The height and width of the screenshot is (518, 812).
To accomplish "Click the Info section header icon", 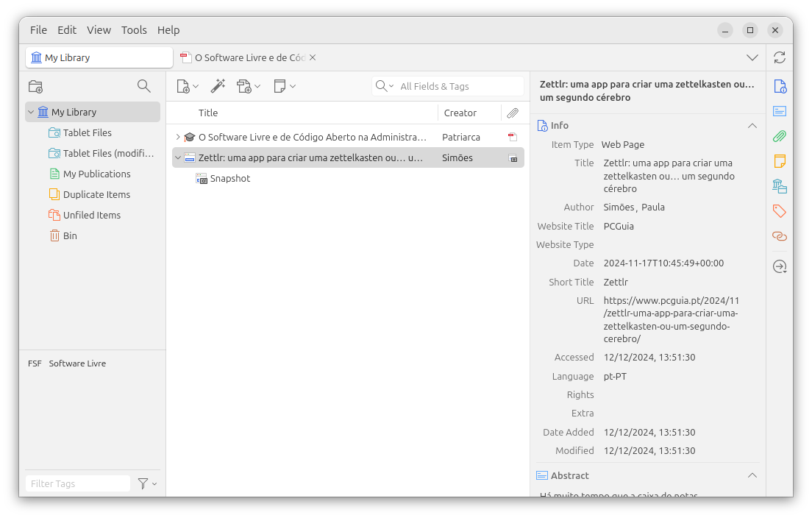I will tap(542, 125).
